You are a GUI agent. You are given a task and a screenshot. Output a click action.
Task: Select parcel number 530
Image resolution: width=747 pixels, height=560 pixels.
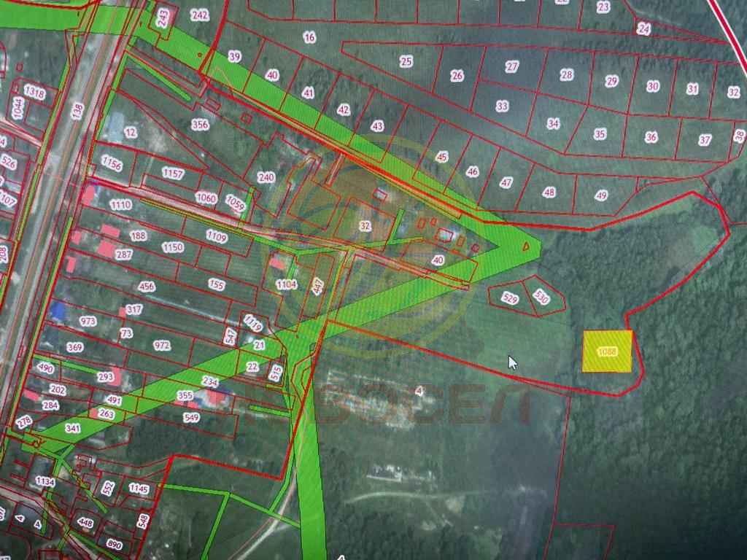click(541, 296)
